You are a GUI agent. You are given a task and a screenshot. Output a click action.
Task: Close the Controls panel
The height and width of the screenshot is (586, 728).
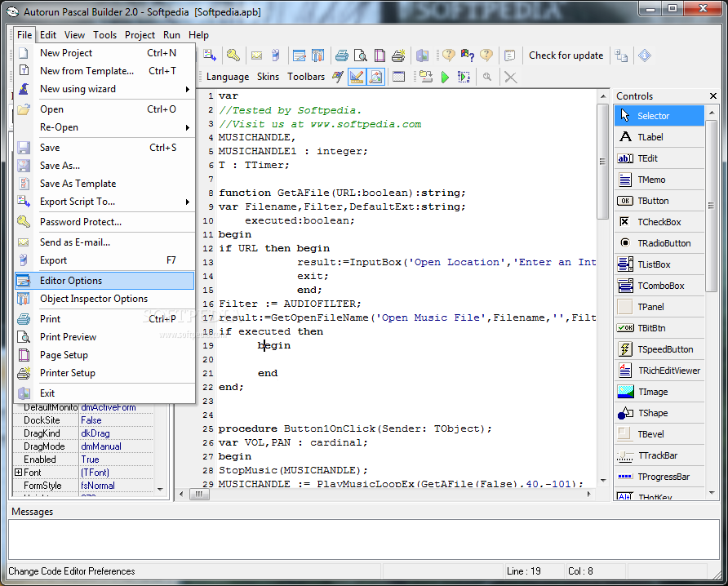(713, 96)
